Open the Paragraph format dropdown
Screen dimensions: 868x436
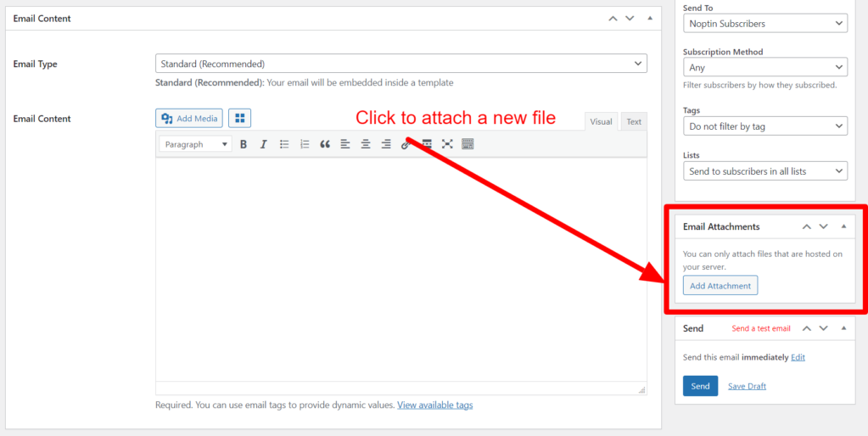(196, 144)
